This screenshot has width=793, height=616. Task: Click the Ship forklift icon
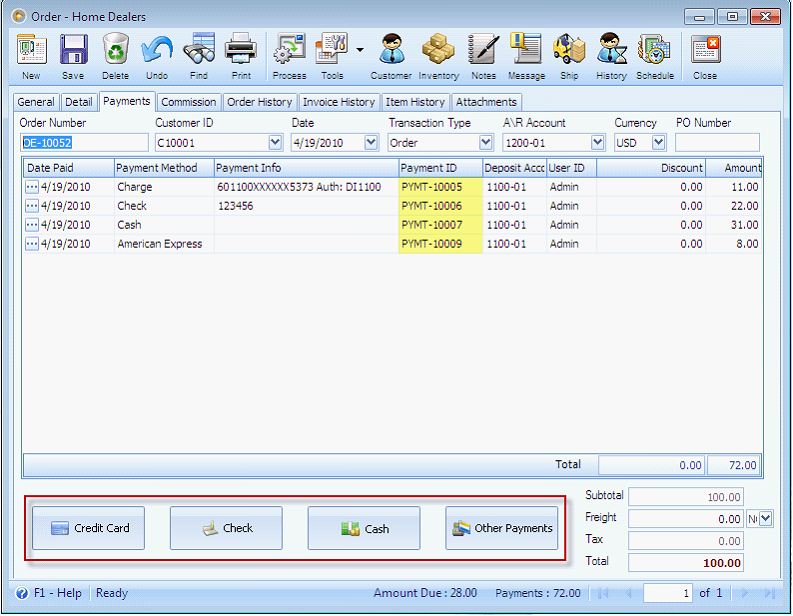point(569,49)
